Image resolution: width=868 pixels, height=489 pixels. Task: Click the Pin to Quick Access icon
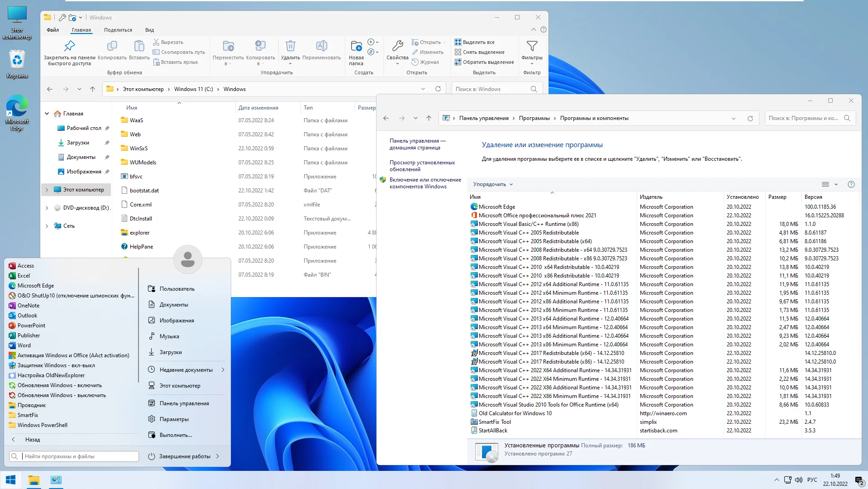[x=69, y=46]
